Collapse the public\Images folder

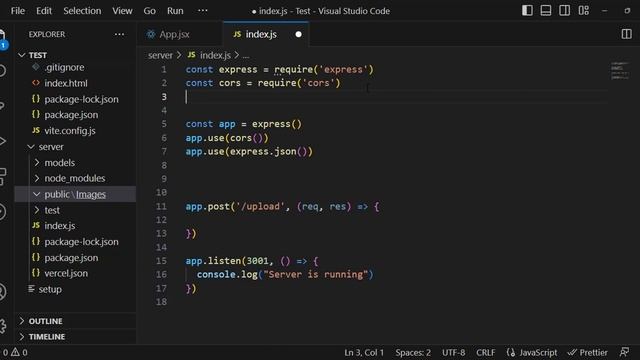[x=75, y=194]
